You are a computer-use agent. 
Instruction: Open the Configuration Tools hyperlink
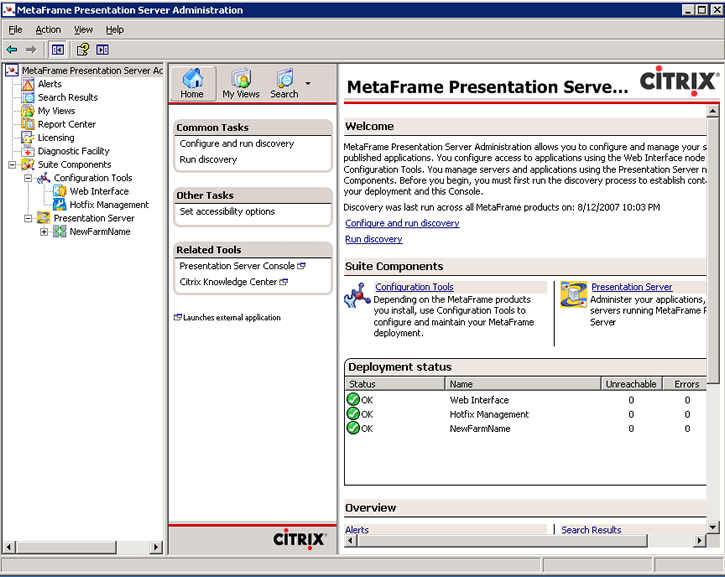click(414, 287)
